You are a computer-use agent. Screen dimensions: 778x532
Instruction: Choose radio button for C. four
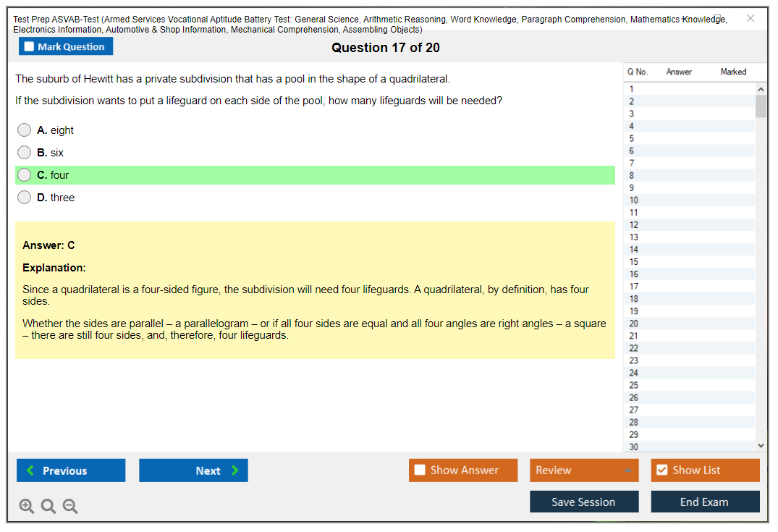[x=25, y=175]
